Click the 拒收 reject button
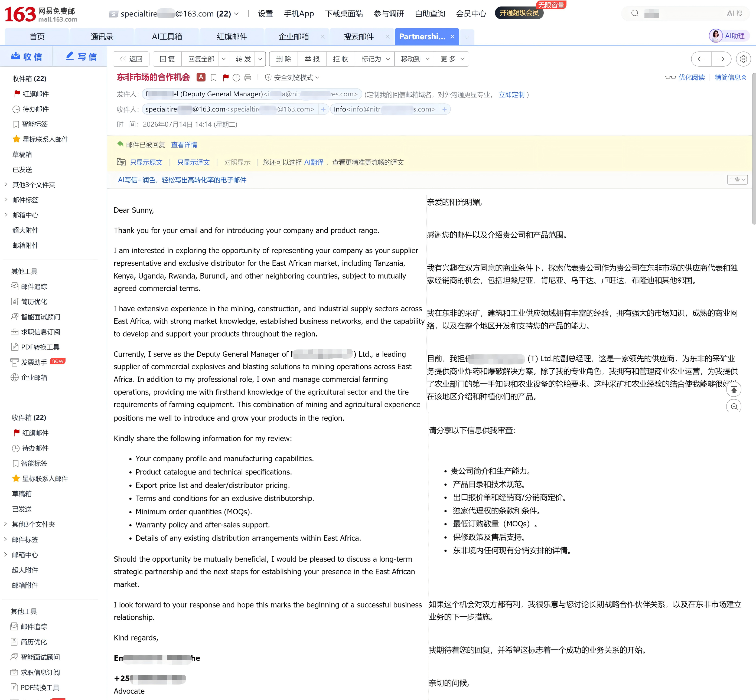756x700 pixels. (x=340, y=59)
